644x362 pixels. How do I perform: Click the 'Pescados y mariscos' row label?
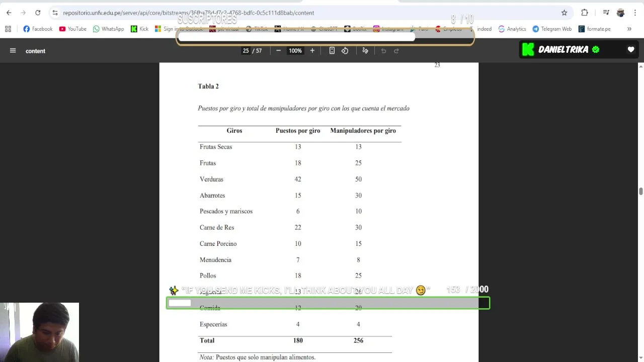[226, 211]
